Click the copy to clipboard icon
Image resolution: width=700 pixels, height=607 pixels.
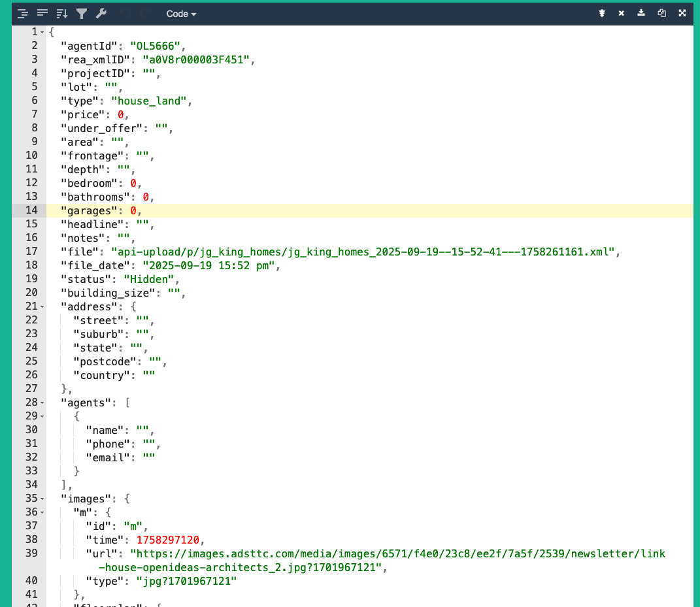(x=661, y=13)
